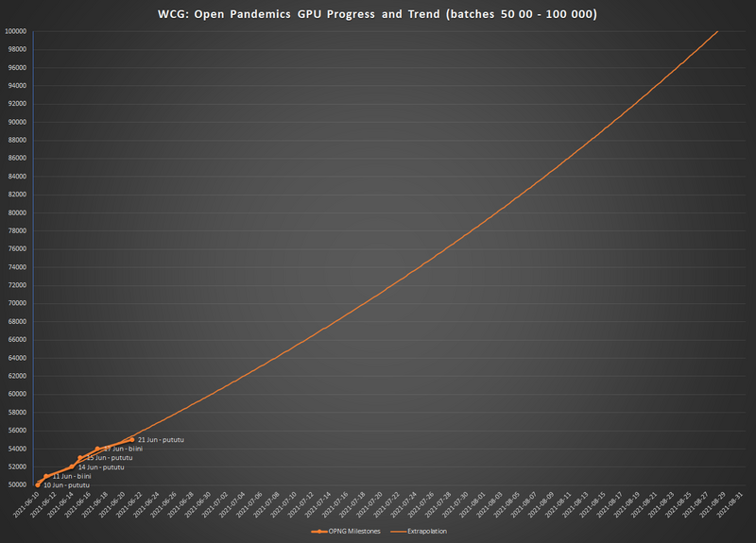Click the 76000 y-axis label
This screenshot has height=543, width=756.
coord(17,249)
